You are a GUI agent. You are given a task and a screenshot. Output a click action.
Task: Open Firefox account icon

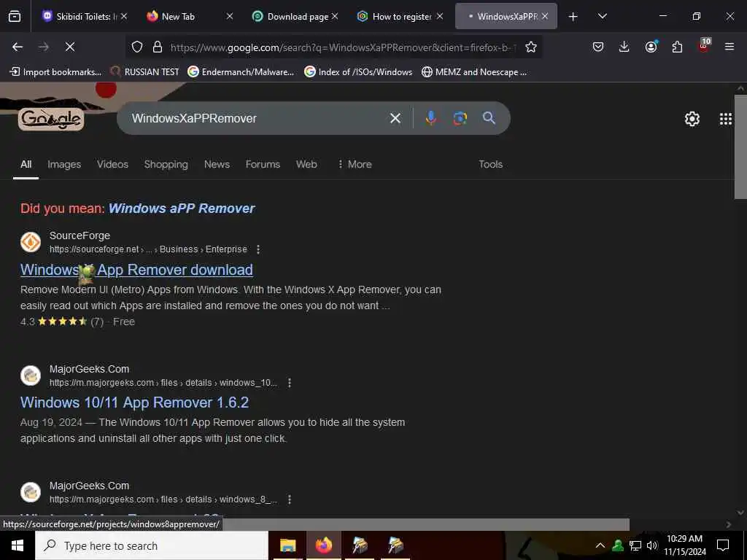(x=651, y=47)
